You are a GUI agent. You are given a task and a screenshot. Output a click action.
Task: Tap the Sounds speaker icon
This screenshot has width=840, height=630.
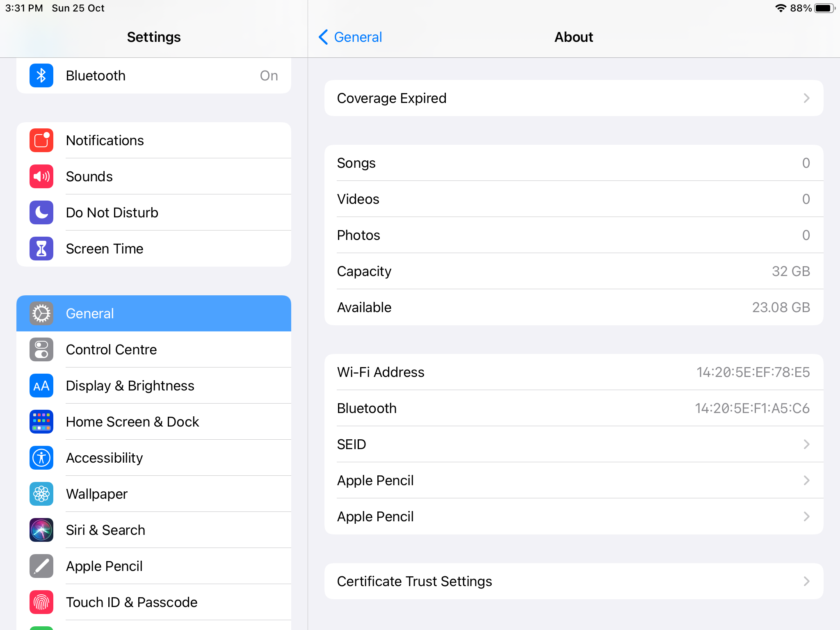(41, 176)
